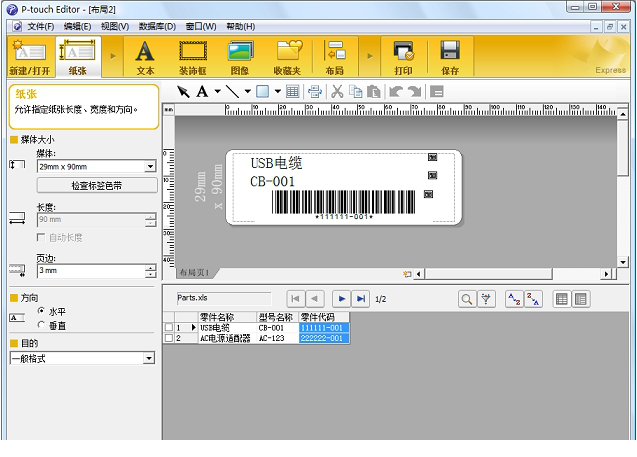Insert an image with 图像
This screenshot has width=637, height=457.
coord(240,58)
